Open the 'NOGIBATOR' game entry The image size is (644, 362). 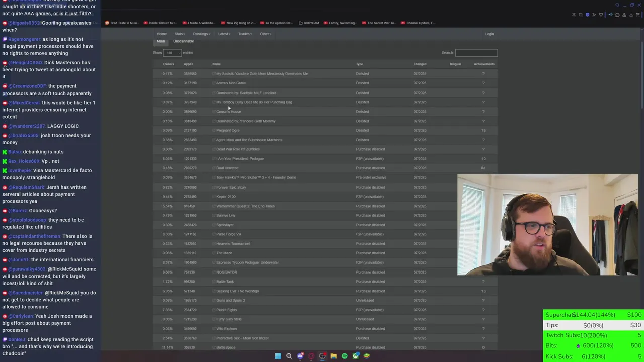point(227,272)
